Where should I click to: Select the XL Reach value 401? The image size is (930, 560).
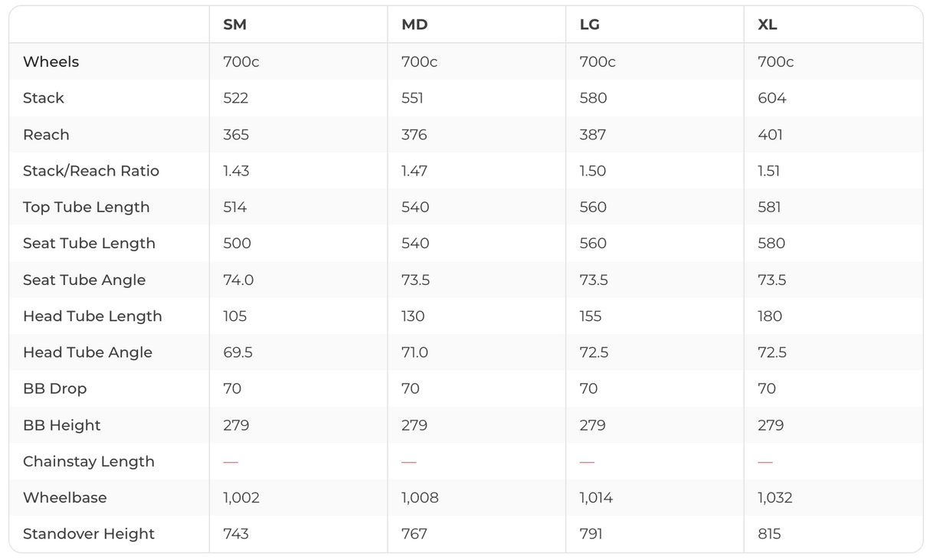click(x=770, y=135)
